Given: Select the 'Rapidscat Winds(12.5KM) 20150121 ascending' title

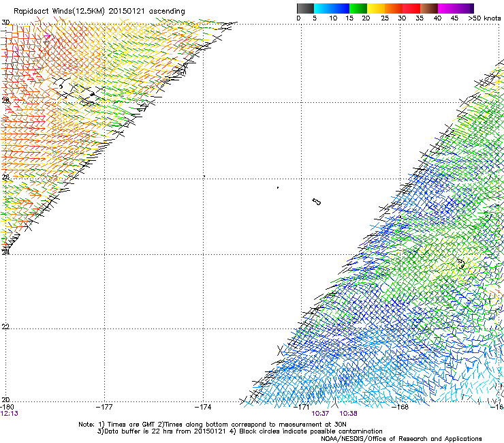Looking at the screenshot, I should pos(99,11).
